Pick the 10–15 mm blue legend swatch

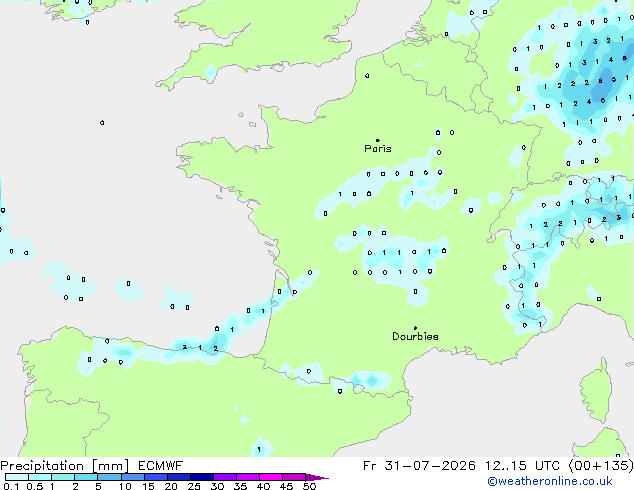[133, 477]
